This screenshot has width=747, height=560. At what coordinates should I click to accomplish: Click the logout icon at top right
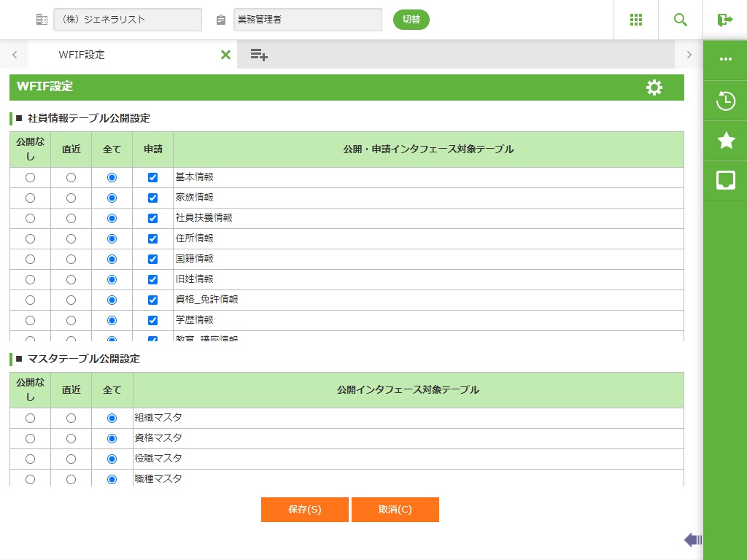tap(724, 20)
